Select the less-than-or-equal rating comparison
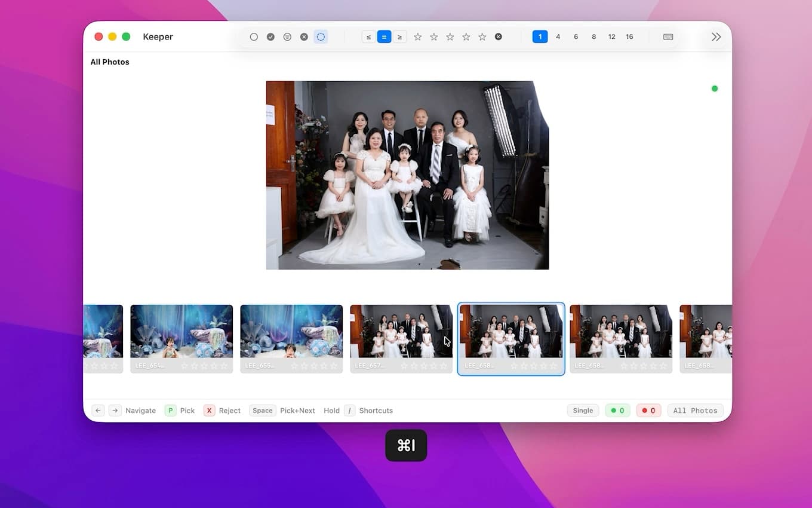812x508 pixels. click(368, 37)
